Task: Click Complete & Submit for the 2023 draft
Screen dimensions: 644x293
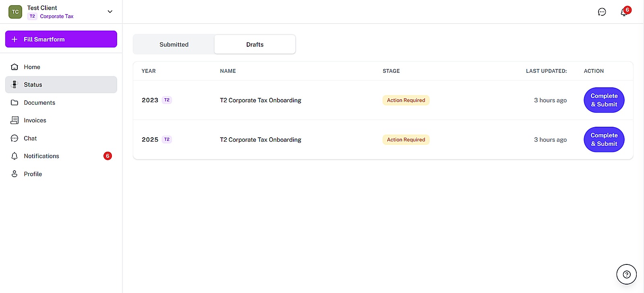Action: click(604, 100)
